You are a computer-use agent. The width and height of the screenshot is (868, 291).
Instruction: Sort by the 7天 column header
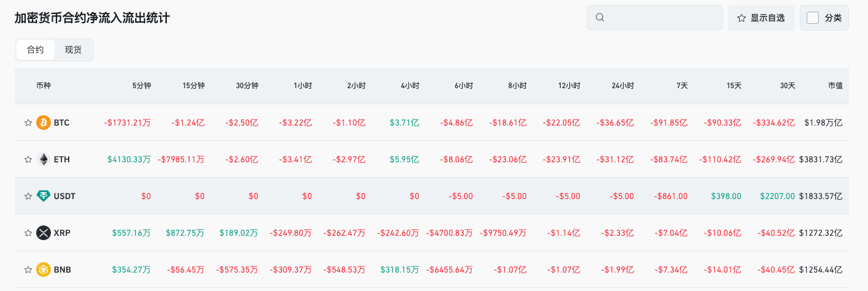(682, 86)
